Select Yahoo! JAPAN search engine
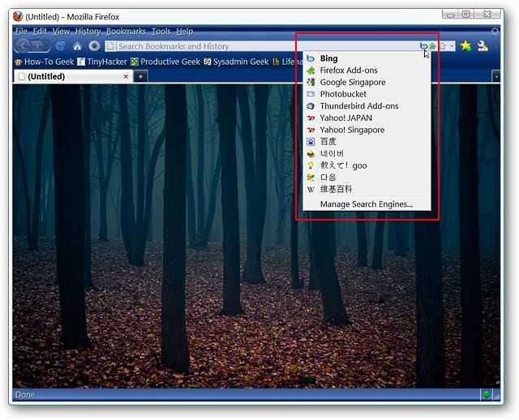This screenshot has width=519, height=420. click(345, 118)
